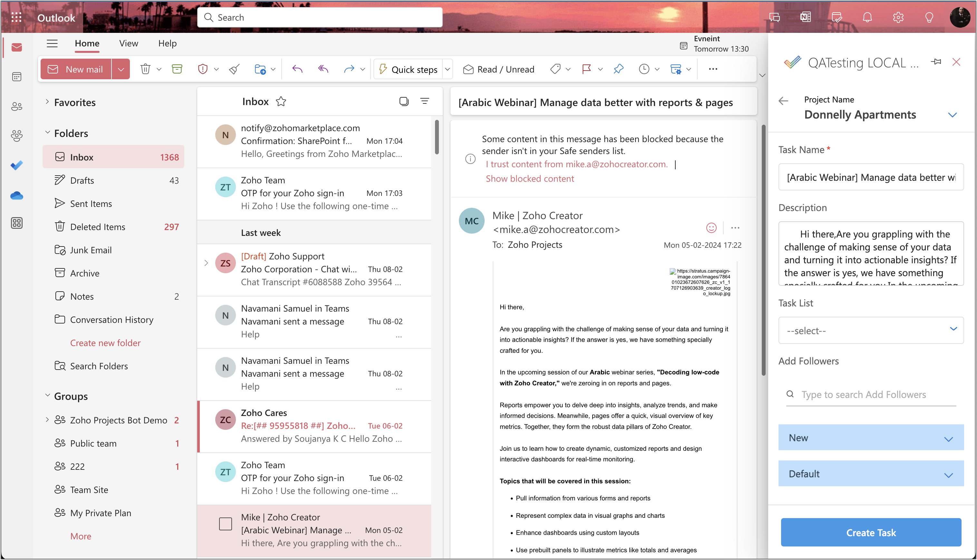Click the Delete trash icon in toolbar

[x=145, y=69]
